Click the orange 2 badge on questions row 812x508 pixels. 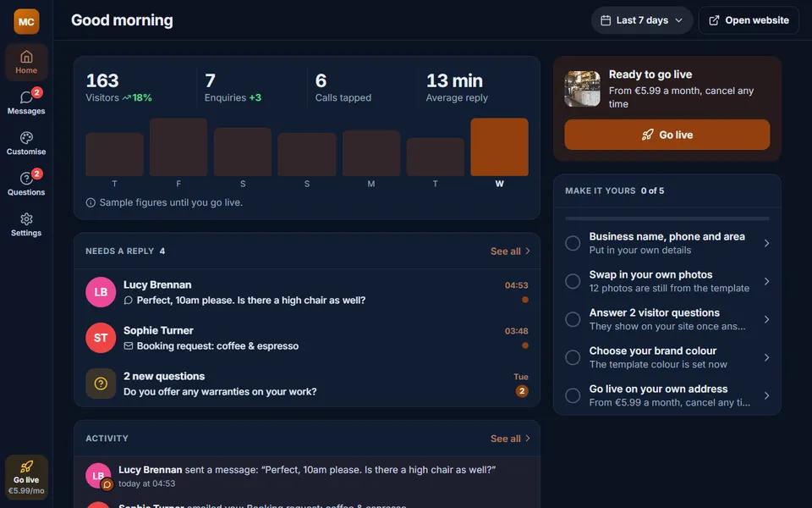(x=522, y=391)
